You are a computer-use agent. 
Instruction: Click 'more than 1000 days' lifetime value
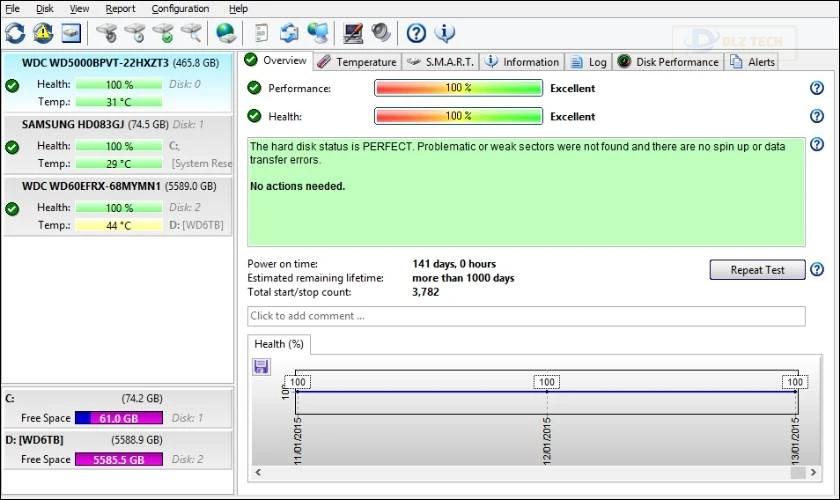(463, 278)
